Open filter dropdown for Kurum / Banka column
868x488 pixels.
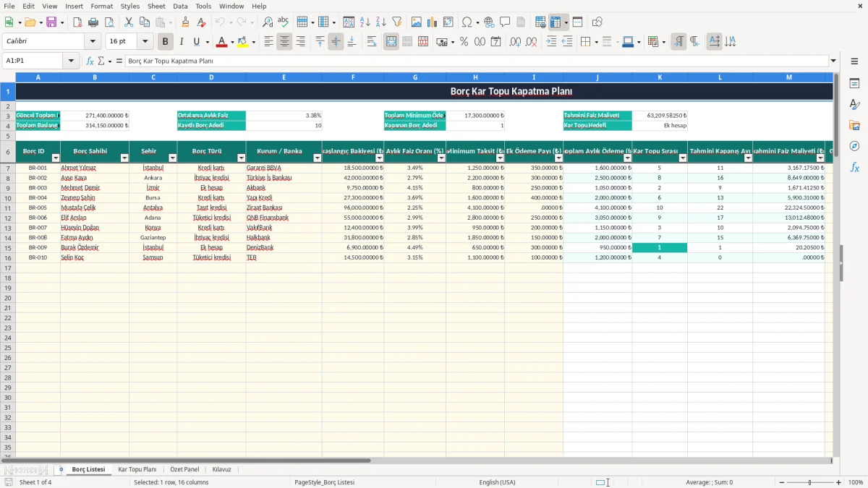point(318,158)
